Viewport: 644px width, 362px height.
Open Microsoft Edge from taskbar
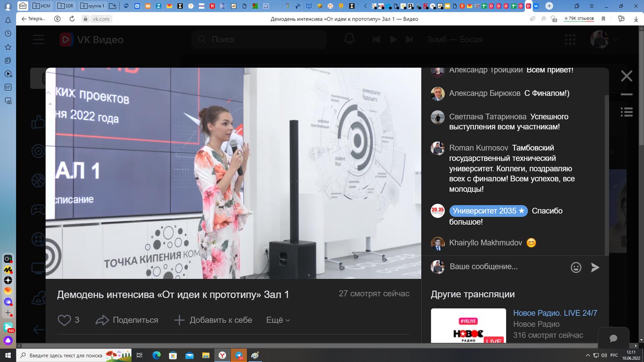[x=157, y=356]
